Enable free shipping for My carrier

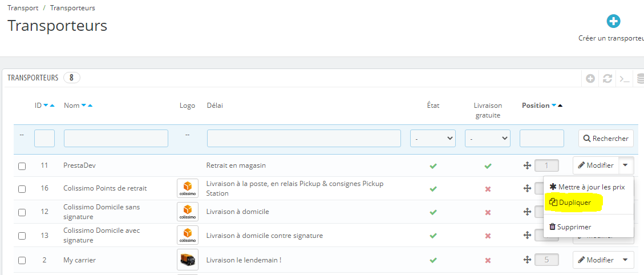point(488,260)
